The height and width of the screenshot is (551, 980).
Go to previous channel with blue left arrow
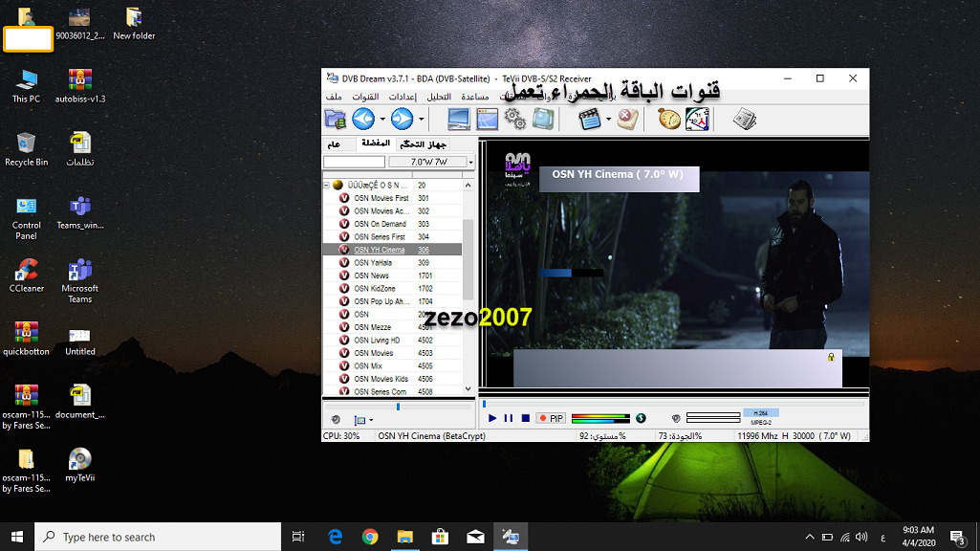(363, 119)
